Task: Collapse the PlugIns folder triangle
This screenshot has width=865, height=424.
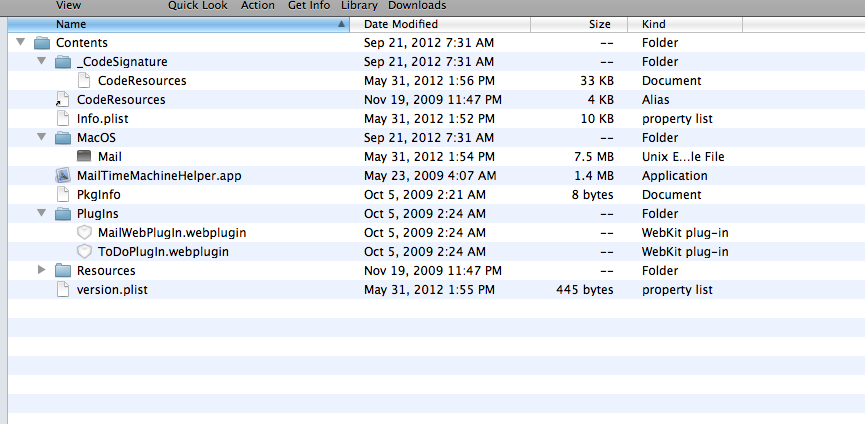Action: 42,213
